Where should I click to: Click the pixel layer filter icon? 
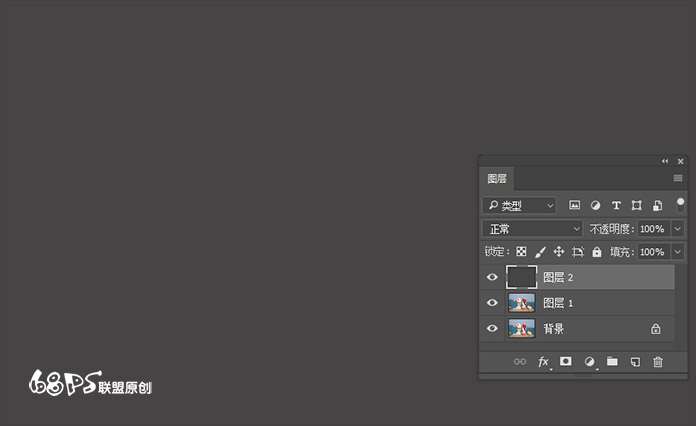point(575,205)
